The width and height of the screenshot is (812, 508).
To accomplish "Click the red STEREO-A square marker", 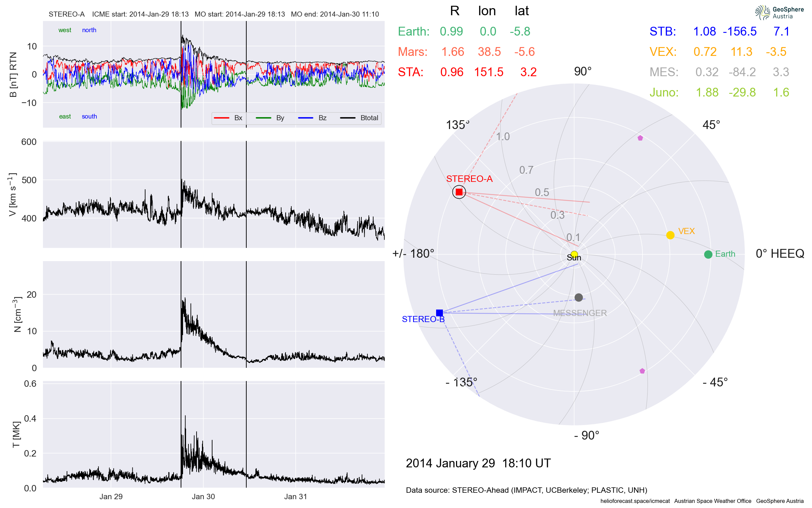I will click(x=459, y=192).
